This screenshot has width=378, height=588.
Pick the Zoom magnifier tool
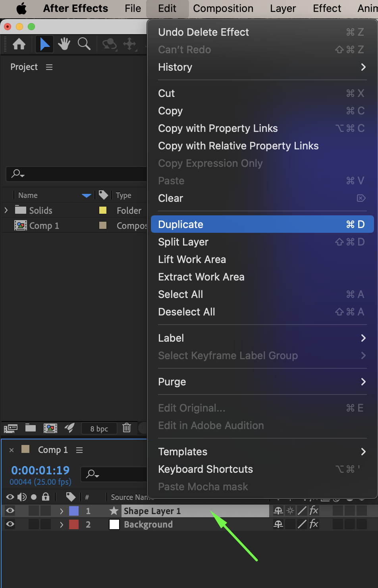coord(84,44)
